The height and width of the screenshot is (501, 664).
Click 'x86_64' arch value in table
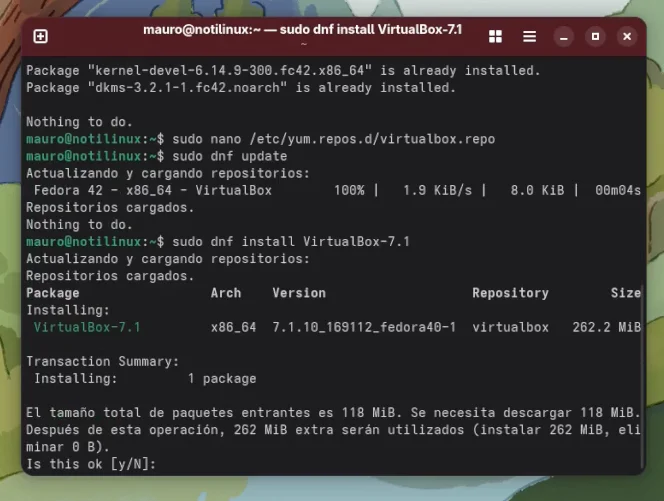(233, 327)
